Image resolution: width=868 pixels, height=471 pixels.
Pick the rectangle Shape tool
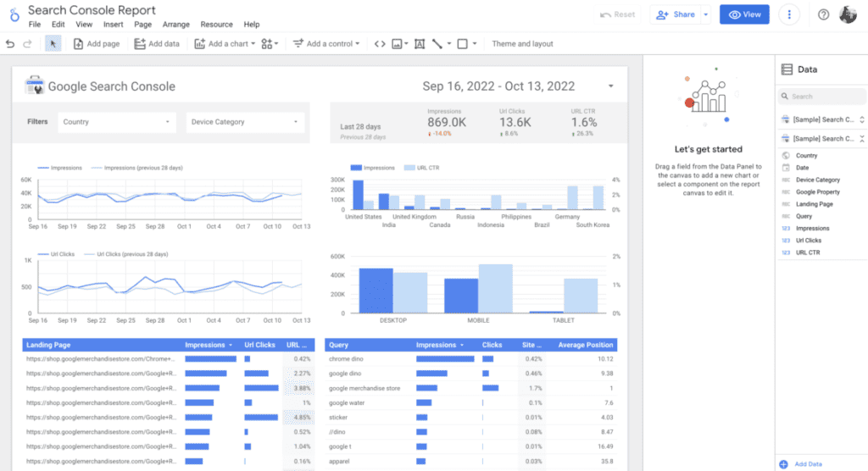[x=463, y=44]
